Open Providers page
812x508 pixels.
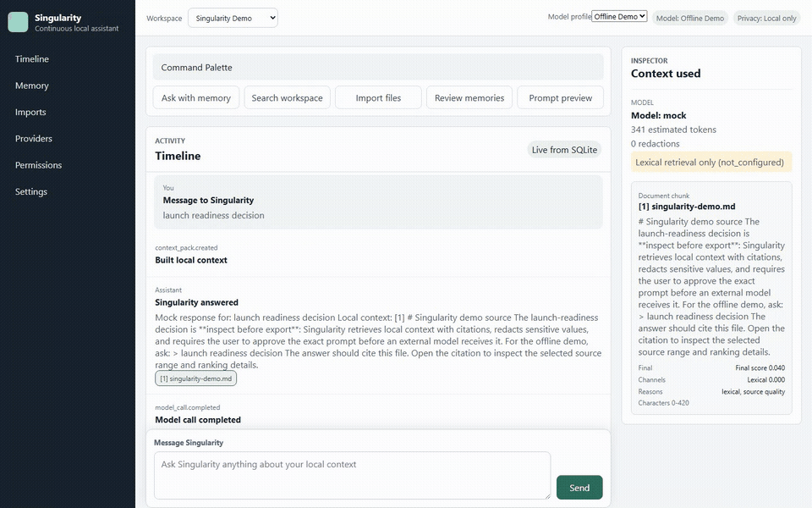[34, 138]
